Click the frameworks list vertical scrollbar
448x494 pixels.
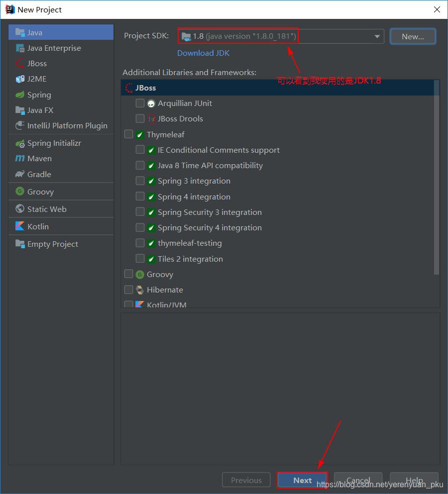437,178
